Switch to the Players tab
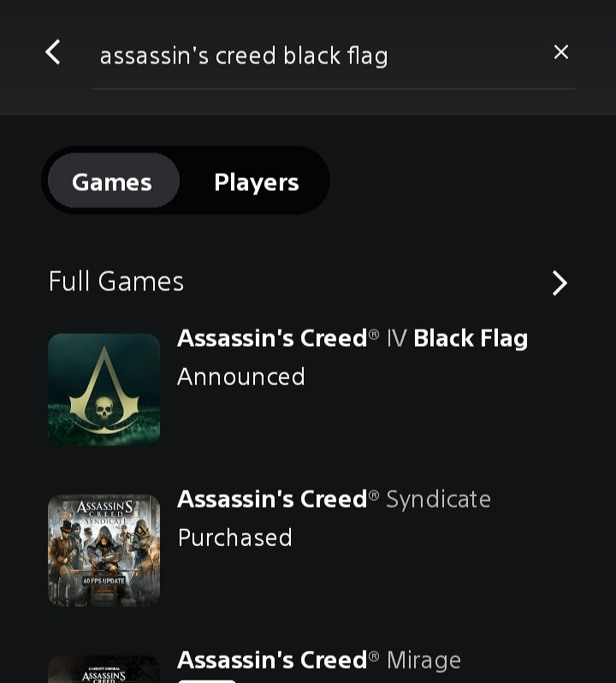Screen dimensions: 616x683 (256, 182)
